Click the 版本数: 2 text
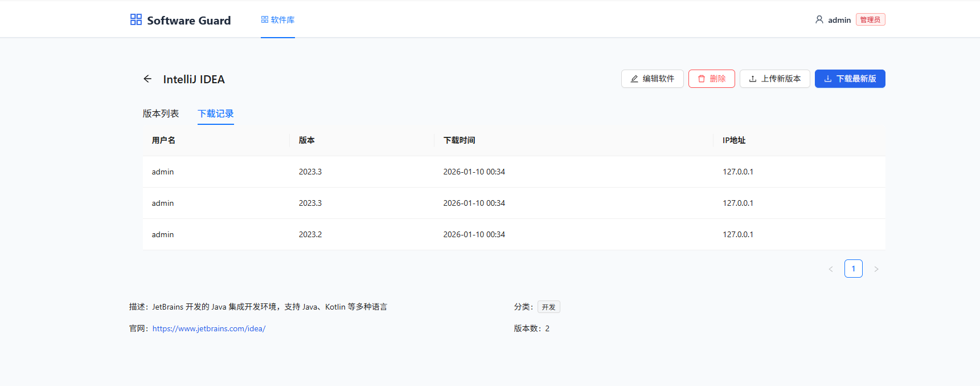 (x=532, y=328)
